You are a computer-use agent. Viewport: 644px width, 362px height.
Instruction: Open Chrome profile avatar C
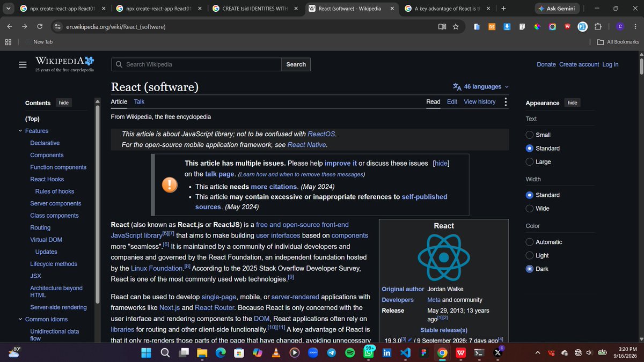620,27
